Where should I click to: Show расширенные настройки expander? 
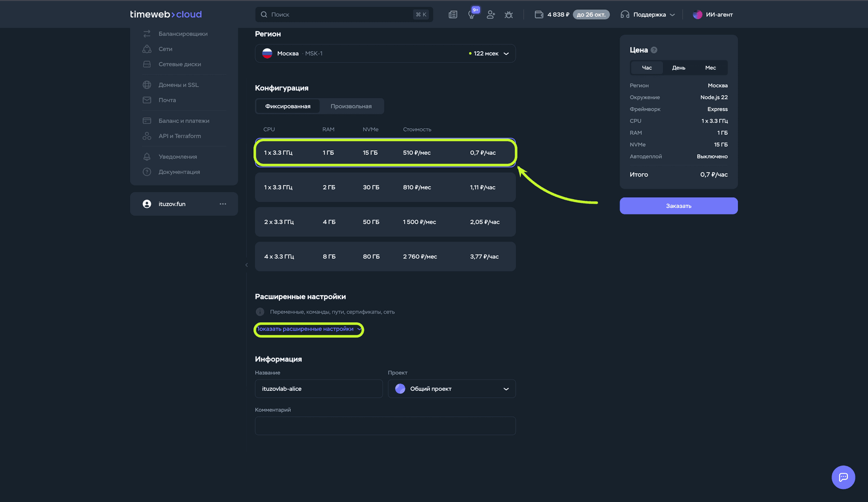[309, 329]
